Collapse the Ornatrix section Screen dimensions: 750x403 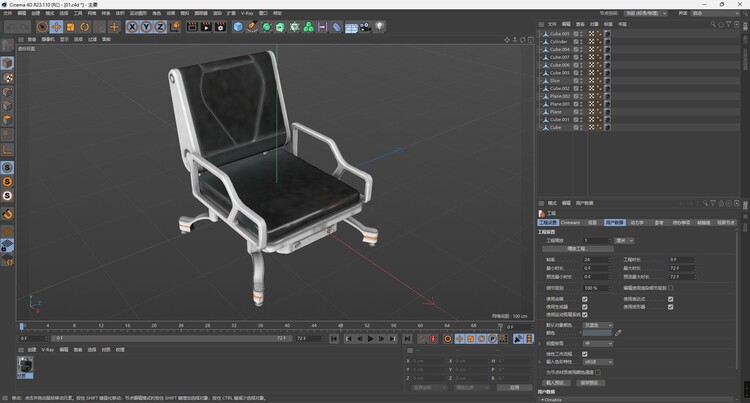(542, 400)
